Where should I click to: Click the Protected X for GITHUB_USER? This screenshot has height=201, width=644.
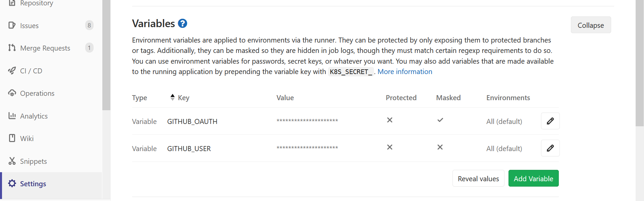pyautogui.click(x=390, y=147)
